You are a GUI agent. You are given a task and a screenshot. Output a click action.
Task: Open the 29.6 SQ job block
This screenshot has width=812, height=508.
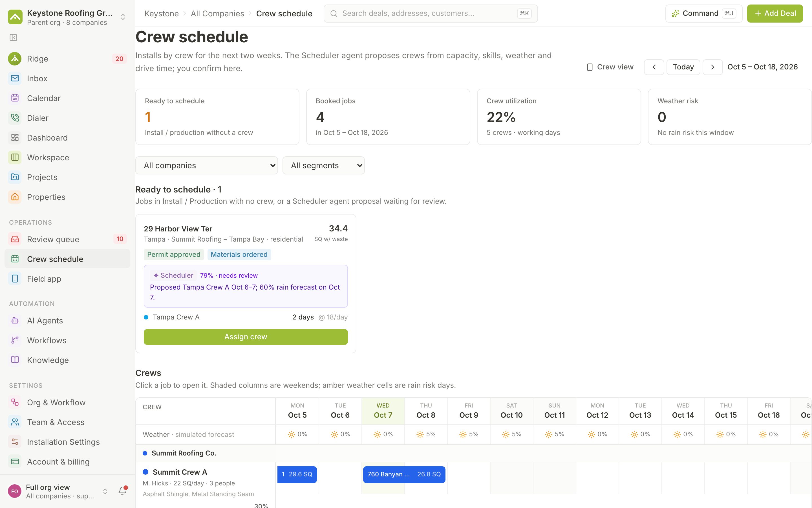coord(297,474)
